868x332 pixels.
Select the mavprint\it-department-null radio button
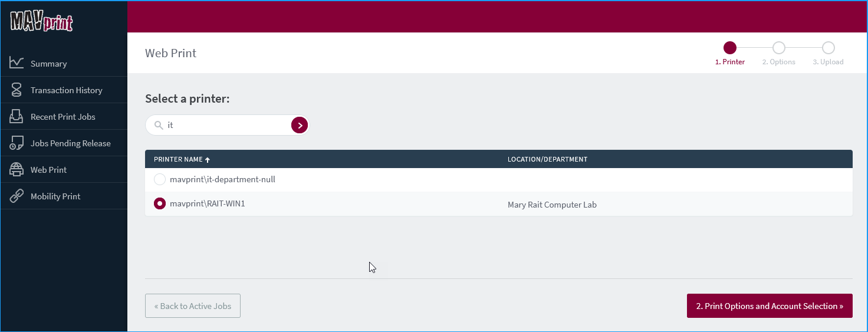pos(160,179)
